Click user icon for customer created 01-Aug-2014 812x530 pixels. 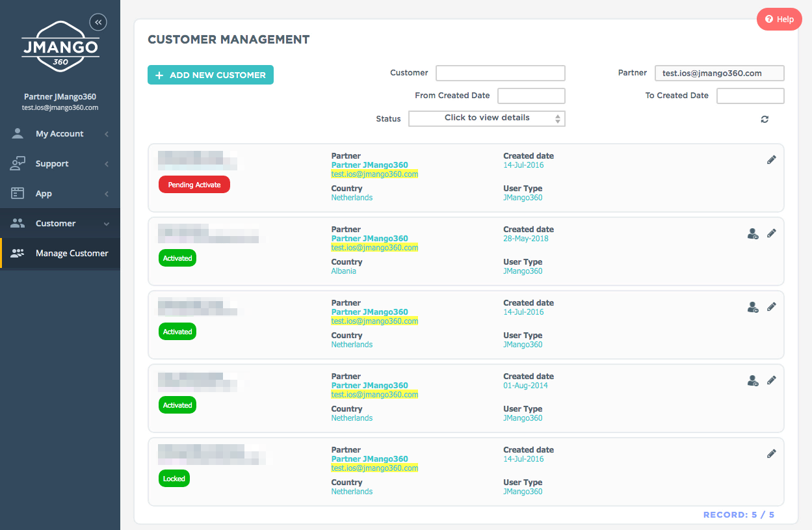click(x=753, y=380)
